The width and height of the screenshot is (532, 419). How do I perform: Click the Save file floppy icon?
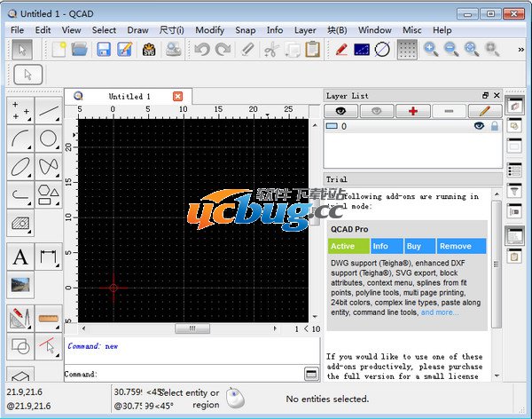click(103, 50)
